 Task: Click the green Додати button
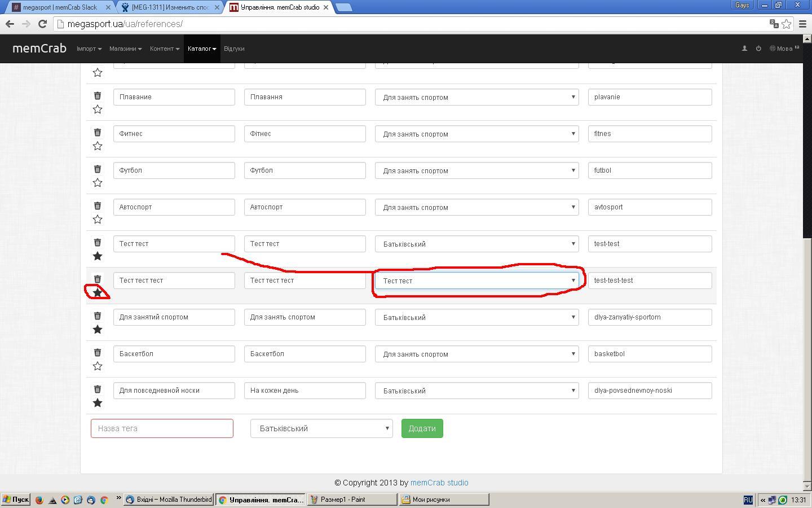[422, 428]
